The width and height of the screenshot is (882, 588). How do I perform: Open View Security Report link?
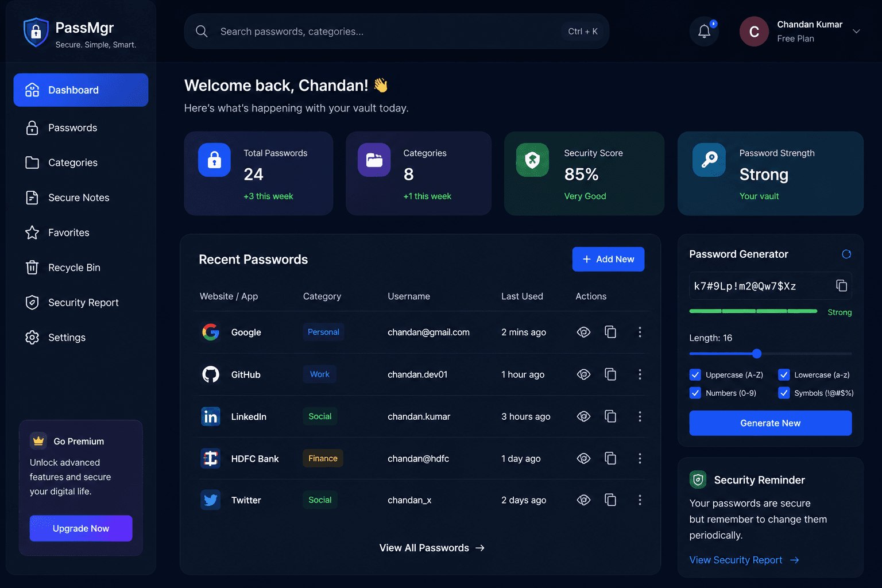[744, 560]
